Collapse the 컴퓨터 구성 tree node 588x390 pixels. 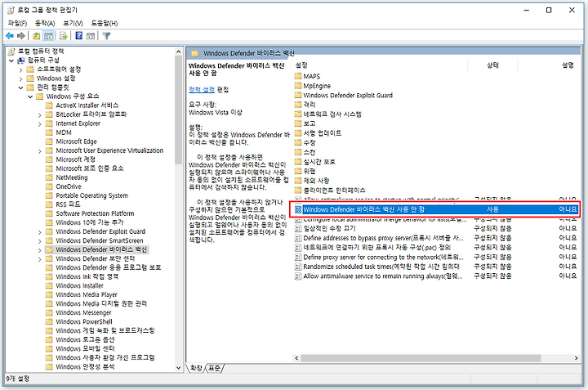coord(11,61)
